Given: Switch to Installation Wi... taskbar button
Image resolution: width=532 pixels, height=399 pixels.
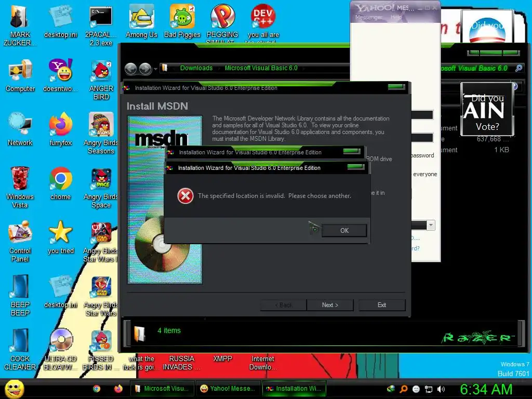Looking at the screenshot, I should pos(294,389).
